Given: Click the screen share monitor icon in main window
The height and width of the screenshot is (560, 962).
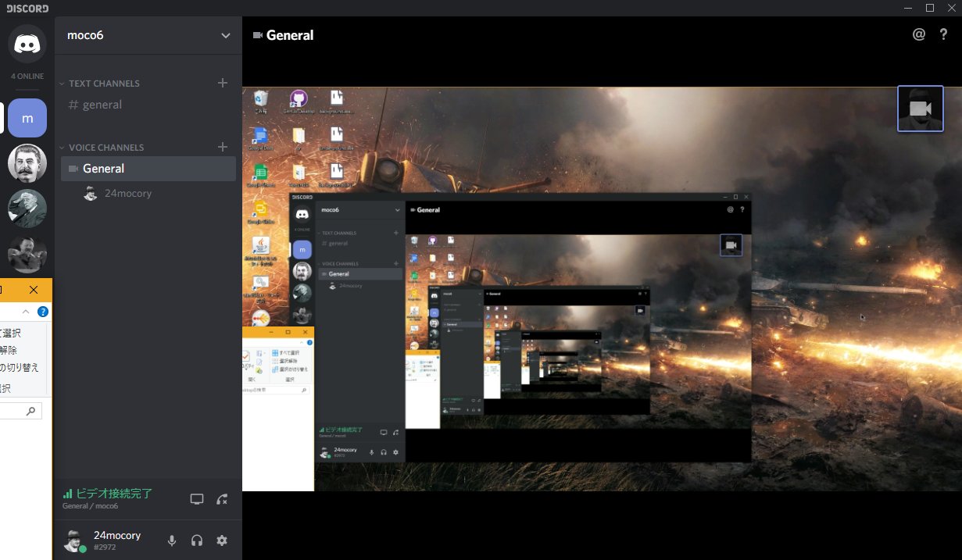Looking at the screenshot, I should (x=197, y=499).
